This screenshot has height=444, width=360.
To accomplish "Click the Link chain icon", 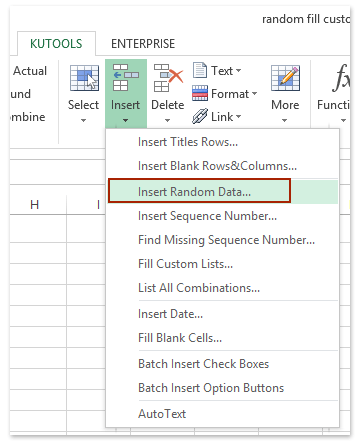I will click(200, 116).
